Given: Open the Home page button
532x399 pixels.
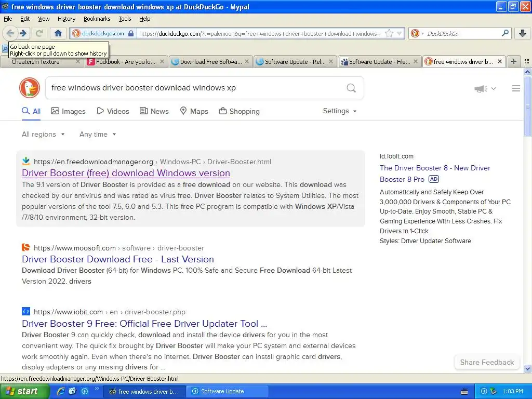Looking at the screenshot, I should coord(58,33).
